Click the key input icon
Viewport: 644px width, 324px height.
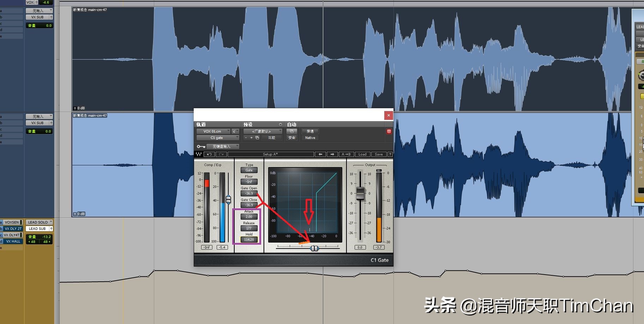point(201,146)
